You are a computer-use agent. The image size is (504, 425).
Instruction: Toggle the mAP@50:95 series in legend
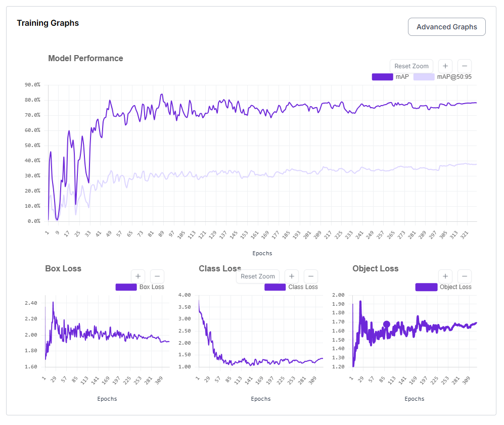coord(424,77)
